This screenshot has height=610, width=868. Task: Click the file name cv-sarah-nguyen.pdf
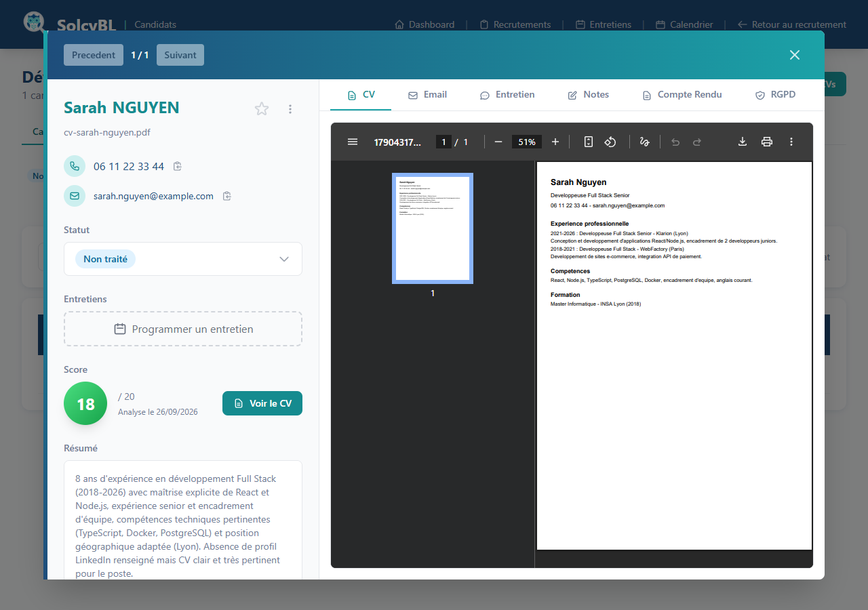[x=107, y=132]
